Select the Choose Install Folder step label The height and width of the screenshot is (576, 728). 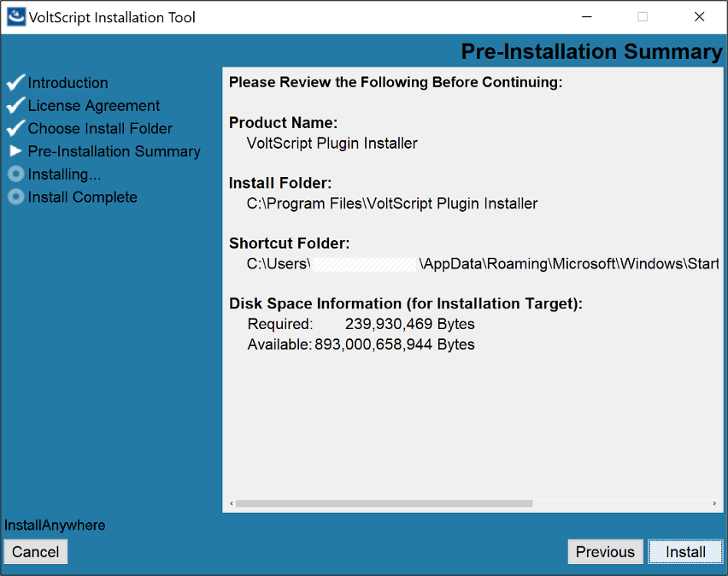coord(100,129)
